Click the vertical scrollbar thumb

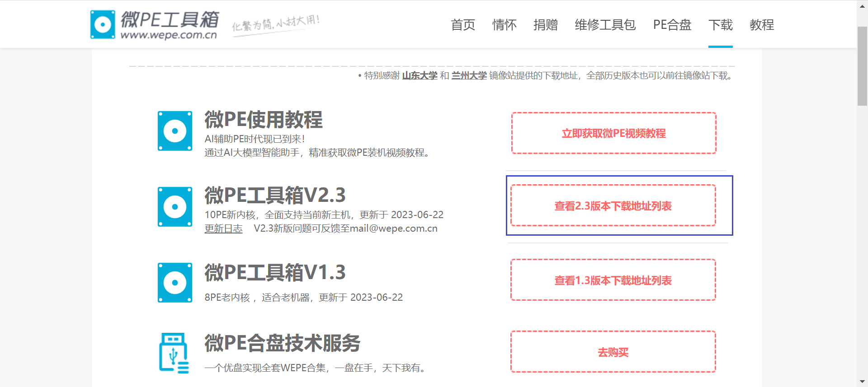coord(863,66)
